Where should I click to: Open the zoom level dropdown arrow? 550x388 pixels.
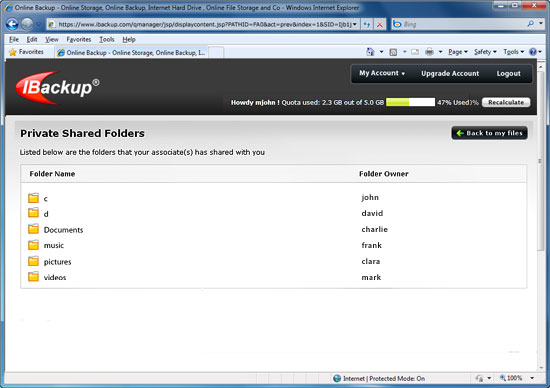(532, 378)
